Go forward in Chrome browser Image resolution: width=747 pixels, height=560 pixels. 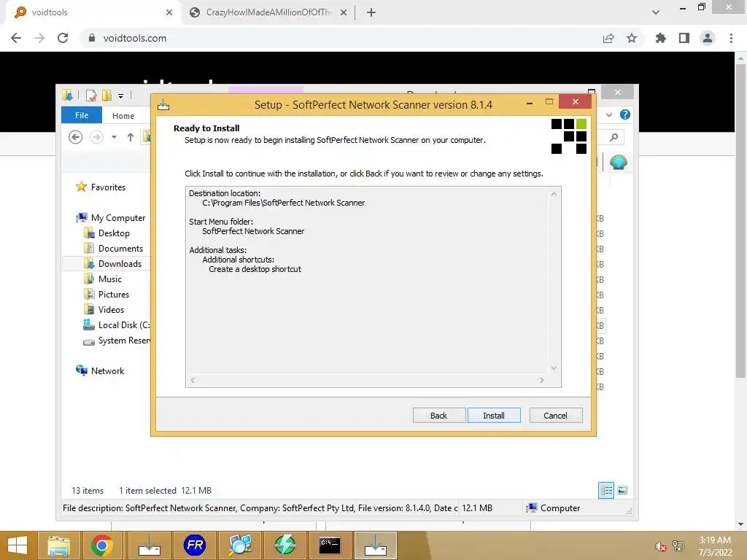click(x=39, y=38)
